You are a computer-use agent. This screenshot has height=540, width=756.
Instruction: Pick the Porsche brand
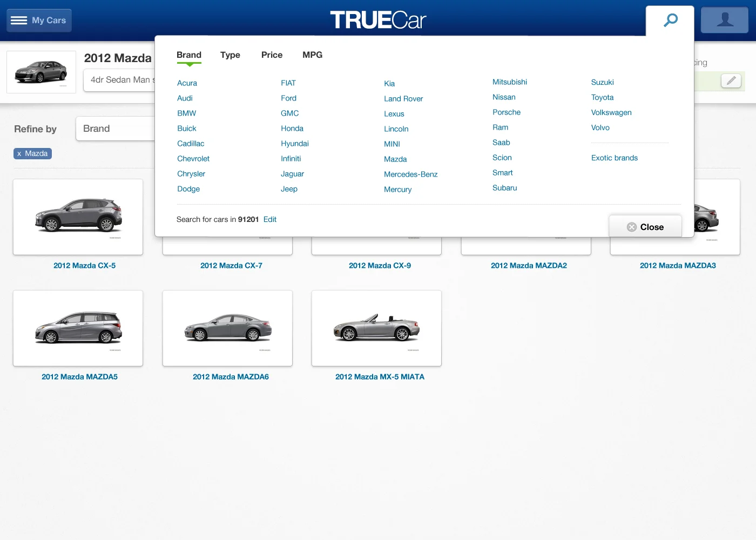pos(507,112)
